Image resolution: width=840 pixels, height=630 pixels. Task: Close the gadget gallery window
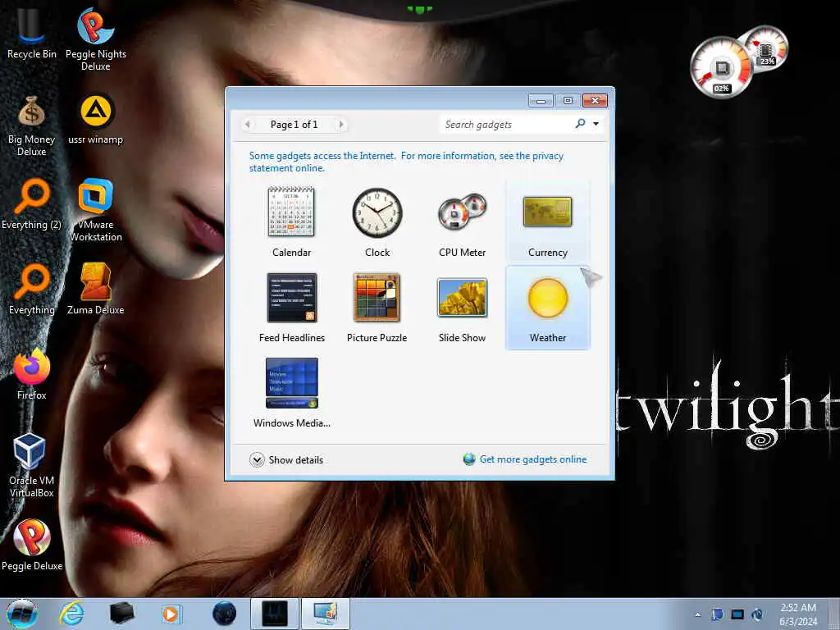pos(595,101)
